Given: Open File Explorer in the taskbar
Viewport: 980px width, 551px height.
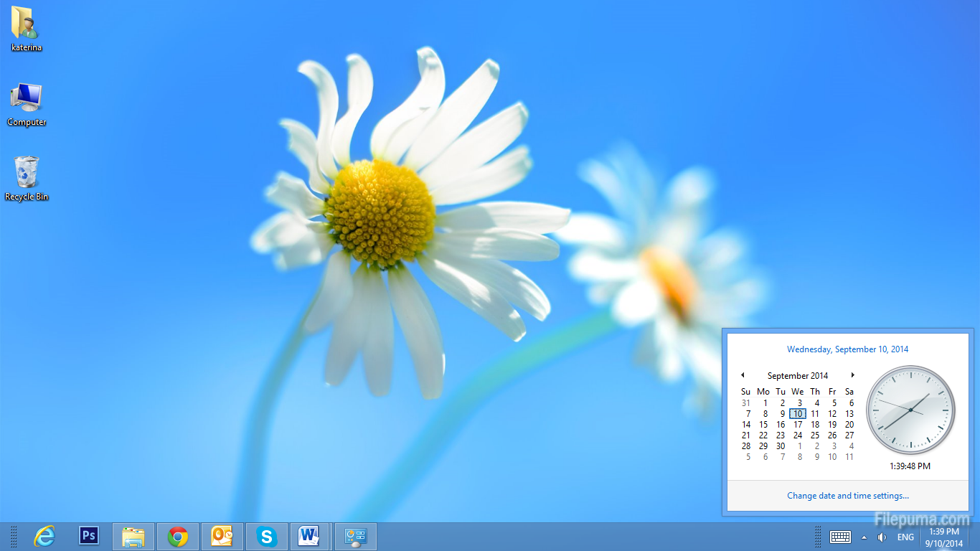Looking at the screenshot, I should pyautogui.click(x=133, y=537).
